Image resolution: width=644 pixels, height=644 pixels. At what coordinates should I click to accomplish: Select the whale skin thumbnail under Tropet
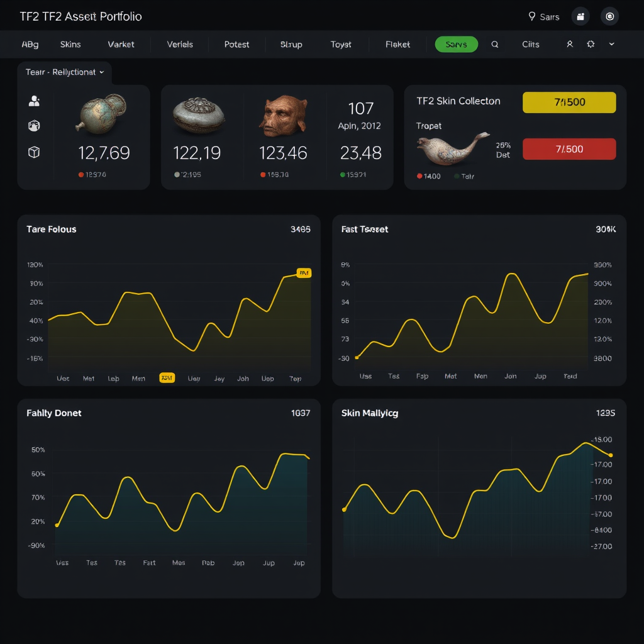[453, 148]
